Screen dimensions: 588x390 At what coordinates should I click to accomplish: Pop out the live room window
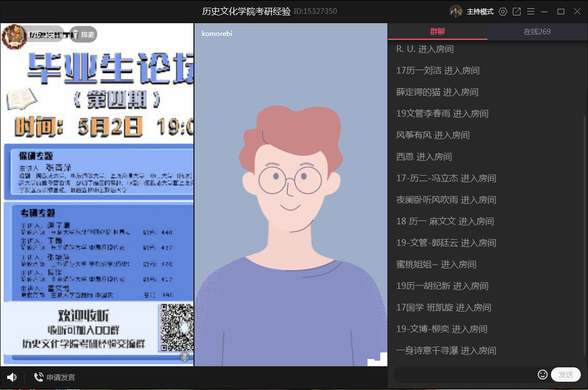517,11
